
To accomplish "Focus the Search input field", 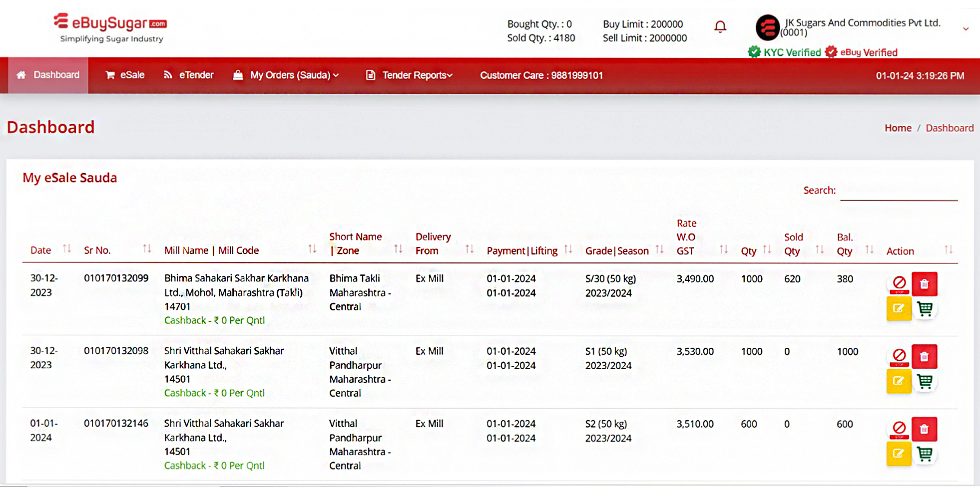I will 899,191.
